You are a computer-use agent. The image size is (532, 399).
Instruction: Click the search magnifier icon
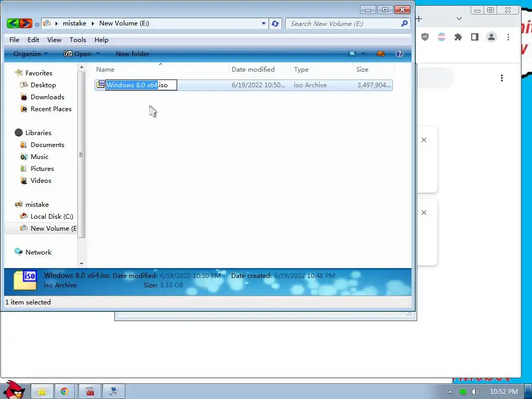point(404,23)
